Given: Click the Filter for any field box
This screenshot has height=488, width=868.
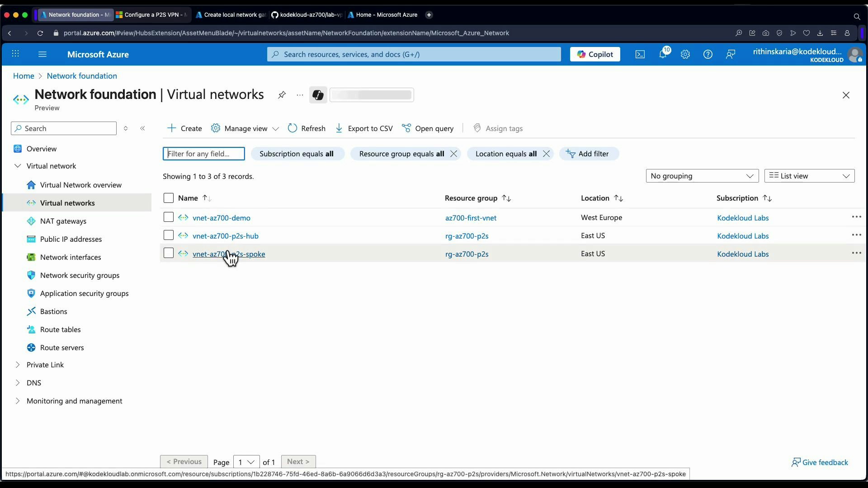Looking at the screenshot, I should pos(203,154).
